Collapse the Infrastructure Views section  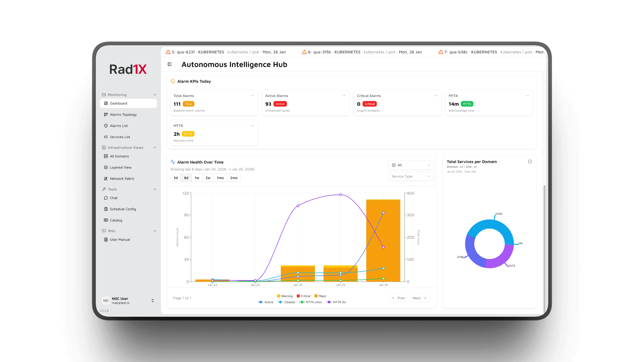click(x=155, y=148)
